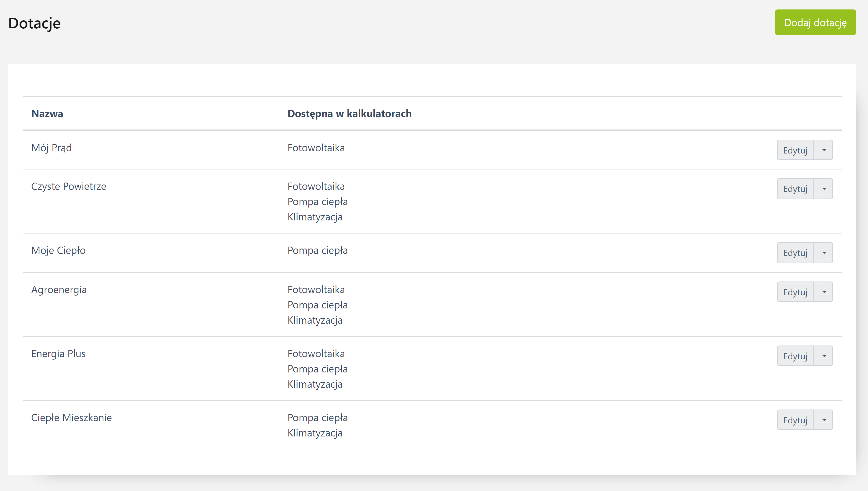This screenshot has height=491, width=868.
Task: Edit the Czyste Powietrze subsidy
Action: coord(795,189)
